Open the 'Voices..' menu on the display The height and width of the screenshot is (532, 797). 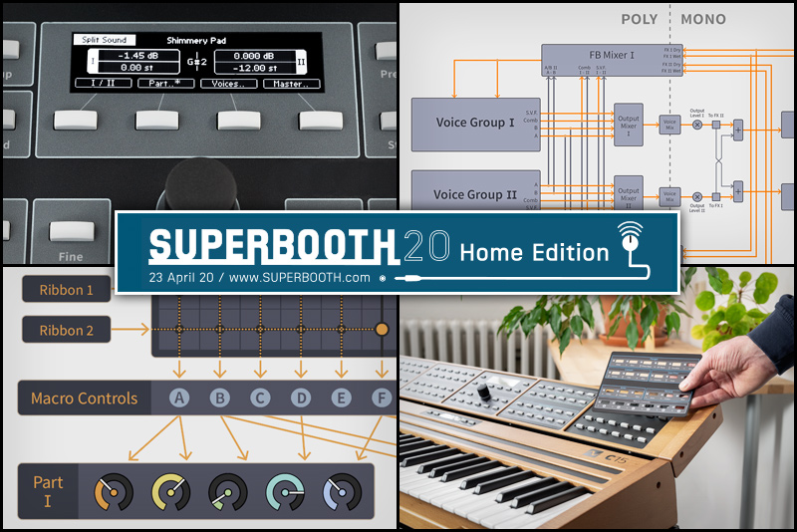click(229, 84)
